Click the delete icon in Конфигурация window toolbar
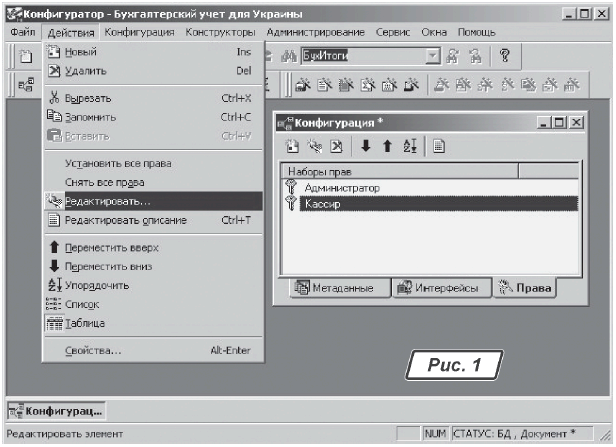 [338, 145]
